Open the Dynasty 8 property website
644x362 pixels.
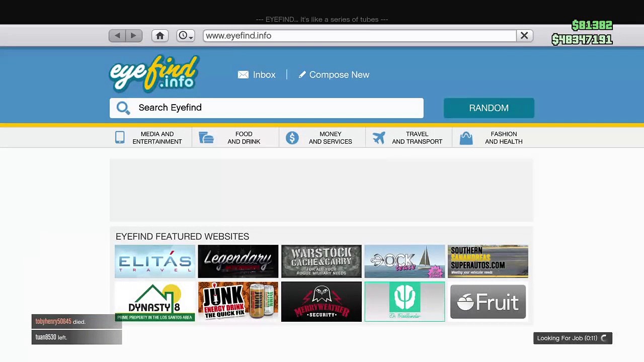pos(155,302)
